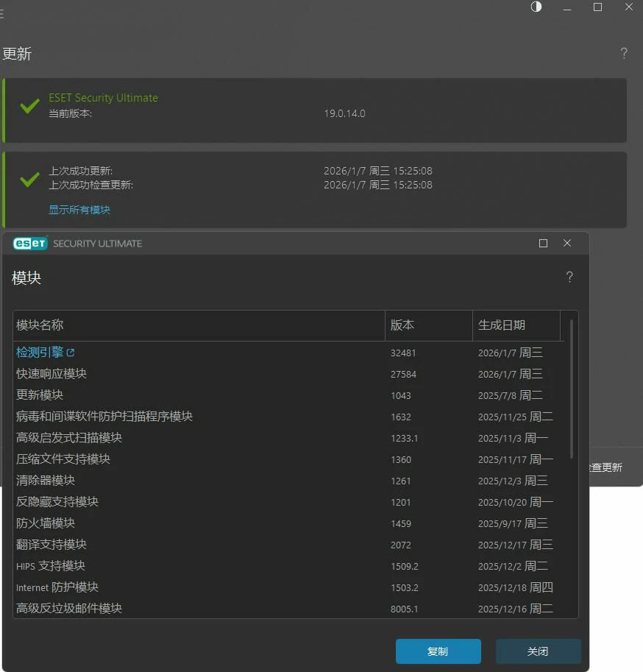Click the help question mark in 模块 dialog
The width and height of the screenshot is (643, 672).
[569, 277]
